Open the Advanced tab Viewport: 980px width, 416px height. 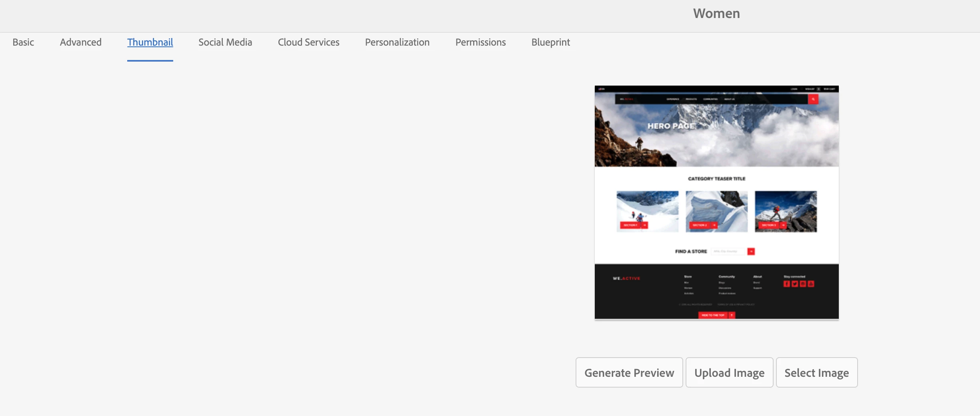(81, 42)
